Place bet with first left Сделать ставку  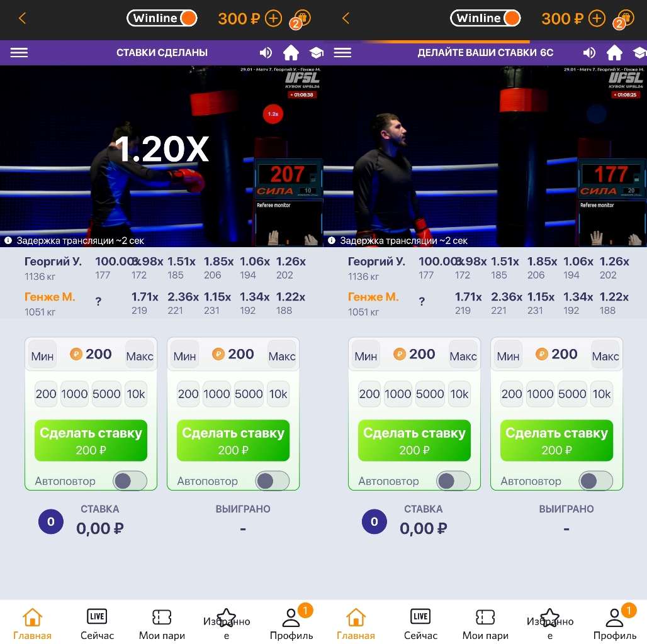[91, 440]
